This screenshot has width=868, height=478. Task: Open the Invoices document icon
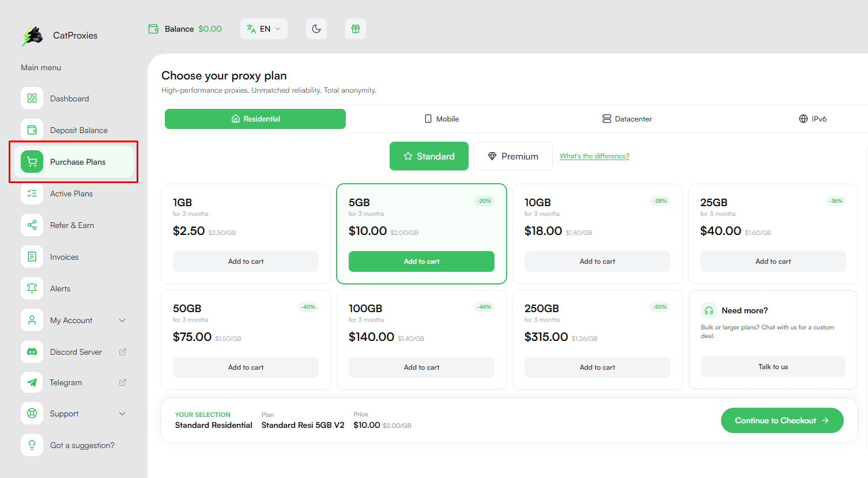coord(32,257)
